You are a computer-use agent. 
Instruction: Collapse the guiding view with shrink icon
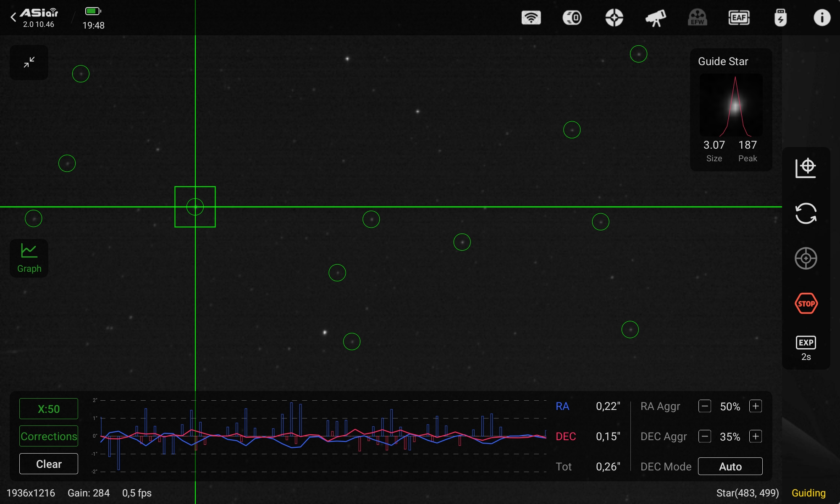pos(29,63)
